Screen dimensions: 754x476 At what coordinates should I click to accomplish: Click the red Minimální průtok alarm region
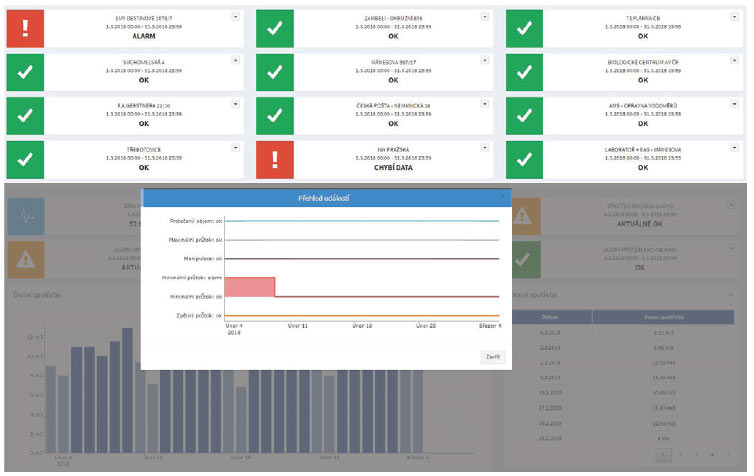(249, 287)
